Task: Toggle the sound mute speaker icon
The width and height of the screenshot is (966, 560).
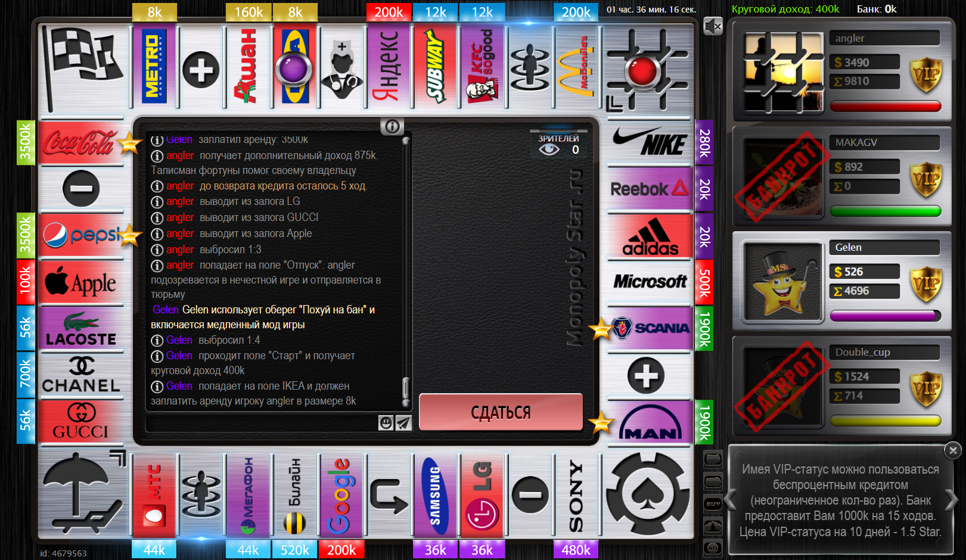Action: pyautogui.click(x=713, y=26)
